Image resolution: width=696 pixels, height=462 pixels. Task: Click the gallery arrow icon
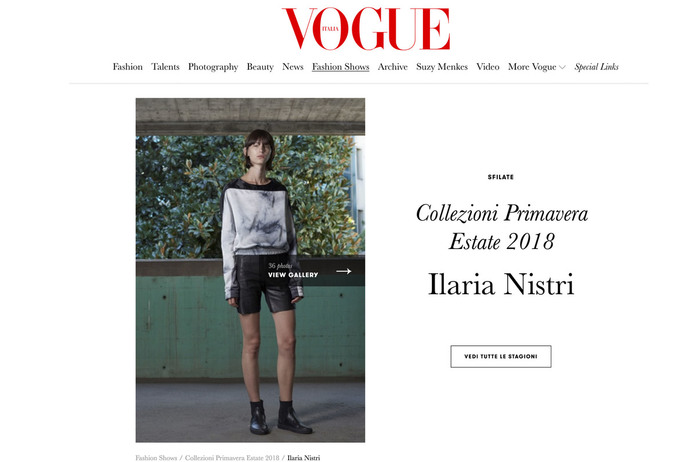click(x=344, y=271)
